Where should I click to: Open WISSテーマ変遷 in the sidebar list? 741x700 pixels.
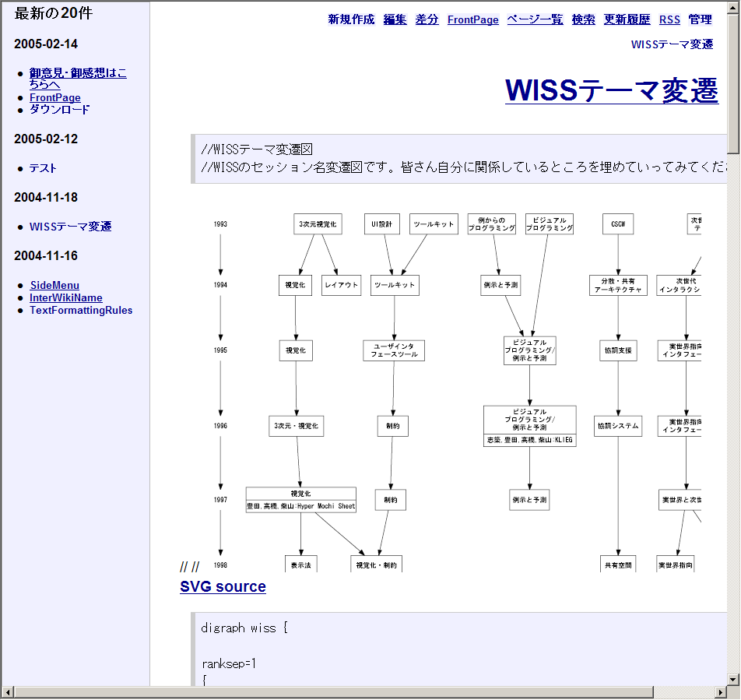pos(70,227)
